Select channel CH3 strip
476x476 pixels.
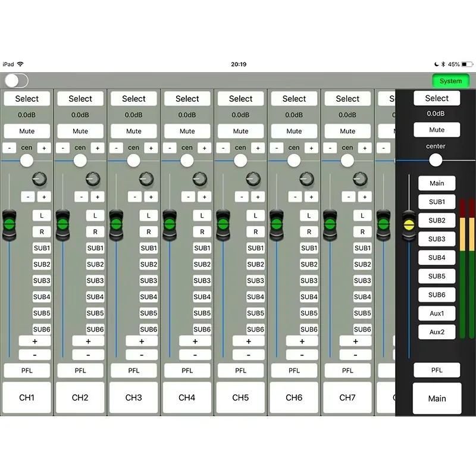(x=133, y=98)
